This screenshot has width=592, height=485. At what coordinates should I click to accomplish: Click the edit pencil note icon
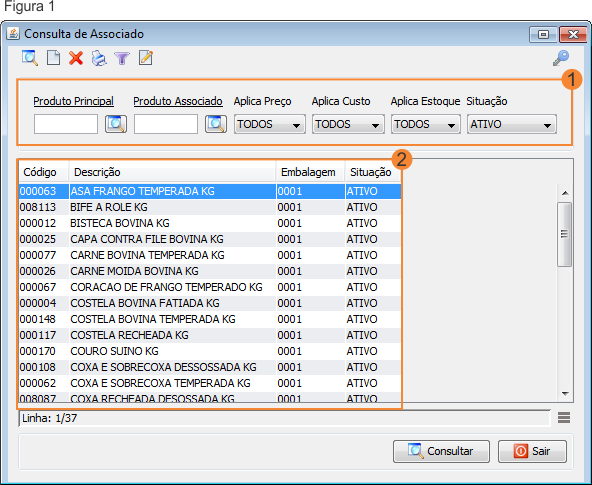tap(146, 58)
